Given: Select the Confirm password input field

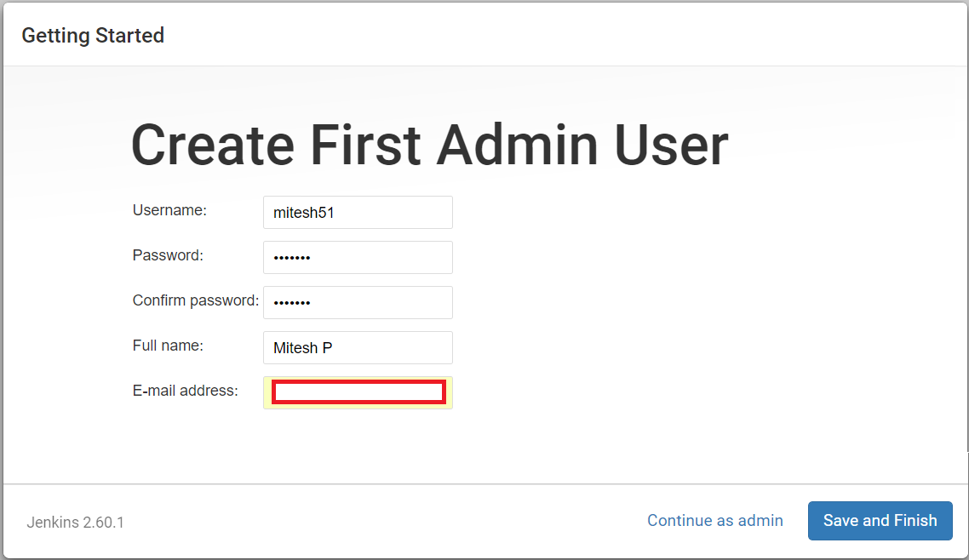Looking at the screenshot, I should coord(358,302).
